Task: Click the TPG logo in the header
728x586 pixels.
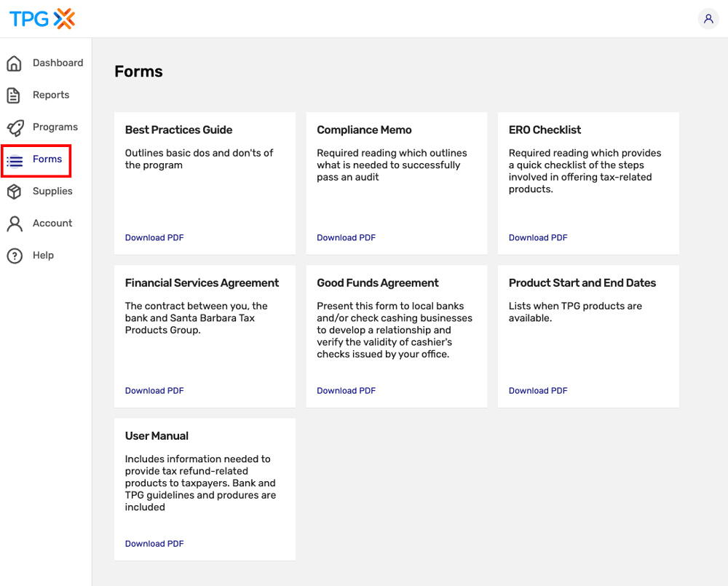Action: click(x=42, y=19)
